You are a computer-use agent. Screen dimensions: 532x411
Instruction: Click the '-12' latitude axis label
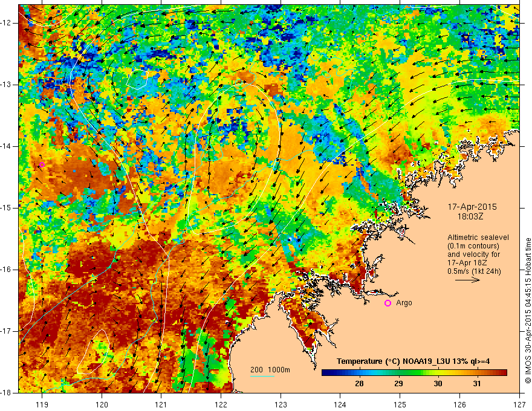click(6, 23)
